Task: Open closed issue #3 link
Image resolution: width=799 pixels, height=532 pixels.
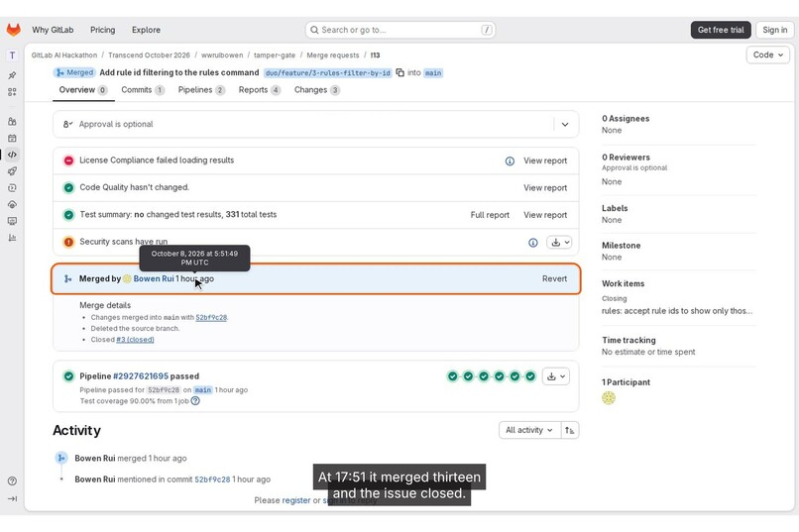Action: [135, 340]
